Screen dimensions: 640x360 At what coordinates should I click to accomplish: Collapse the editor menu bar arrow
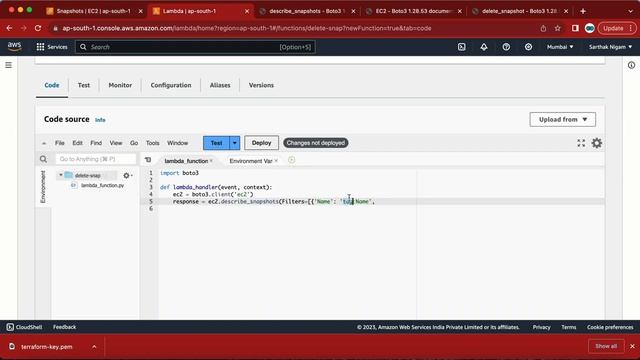tap(44, 143)
